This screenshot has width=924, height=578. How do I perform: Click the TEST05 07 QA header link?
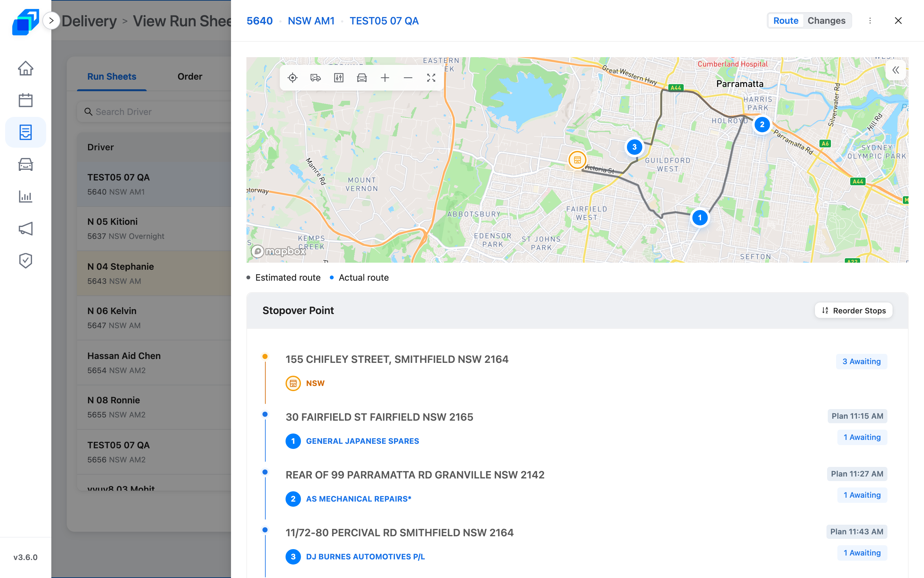384,21
